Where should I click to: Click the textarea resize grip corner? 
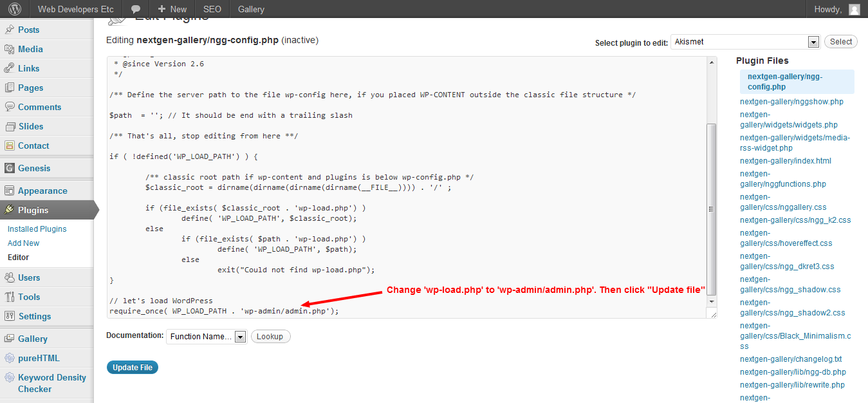coord(712,313)
